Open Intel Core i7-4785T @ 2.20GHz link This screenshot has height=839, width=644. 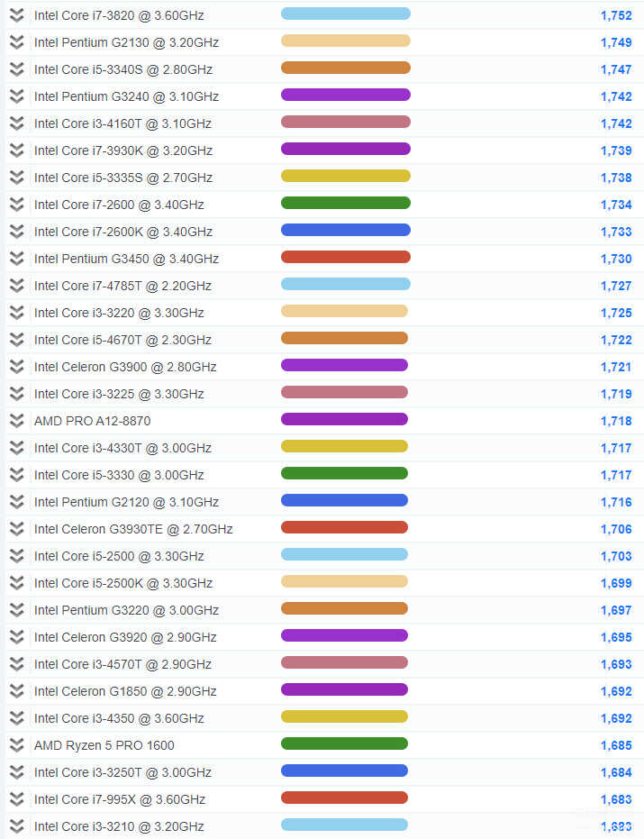coord(122,286)
